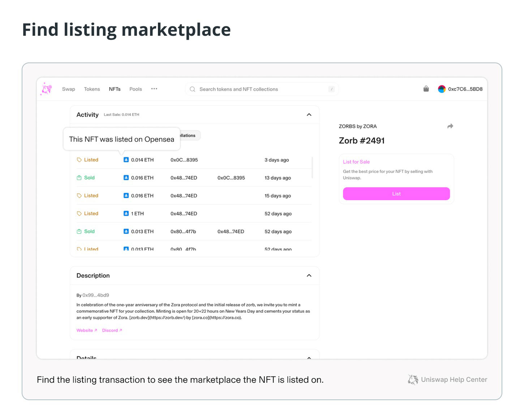Toggle the Details section chevron

[x=309, y=358]
